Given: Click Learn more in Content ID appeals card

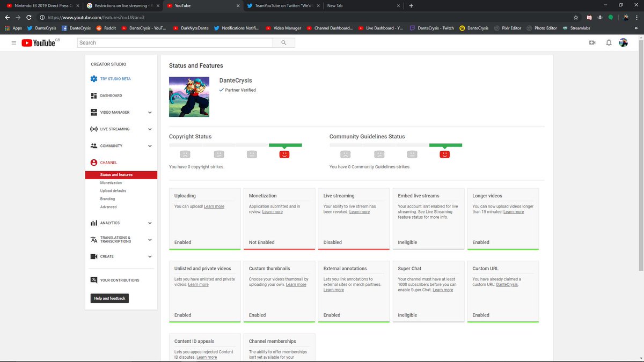Looking at the screenshot, I should pos(207,357).
